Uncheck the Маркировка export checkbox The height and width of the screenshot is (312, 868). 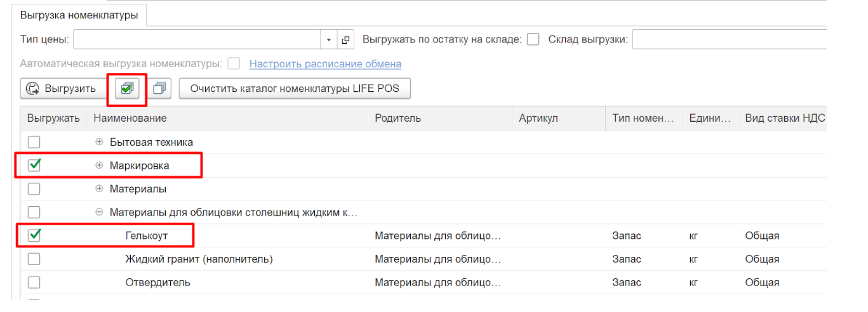(34, 166)
